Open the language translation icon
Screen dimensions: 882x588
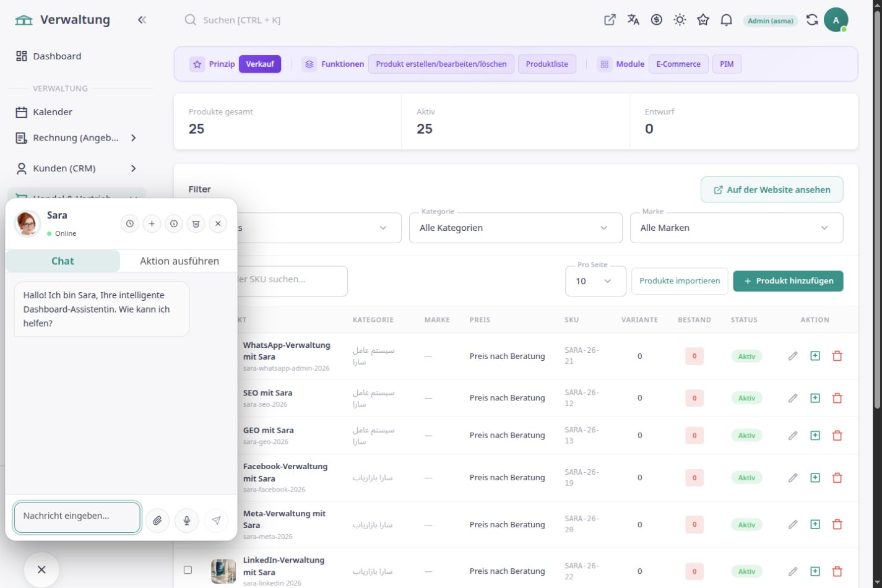coord(633,20)
